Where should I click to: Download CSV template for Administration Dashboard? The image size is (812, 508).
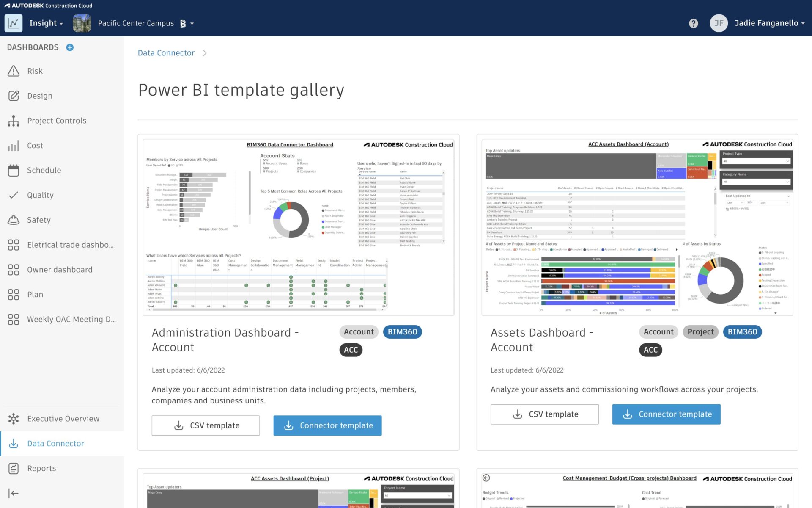(x=206, y=425)
